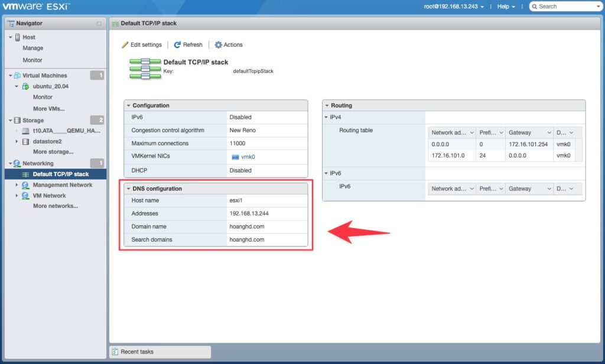Click into the Search input field
The width and height of the screenshot is (605, 364).
click(x=567, y=6)
